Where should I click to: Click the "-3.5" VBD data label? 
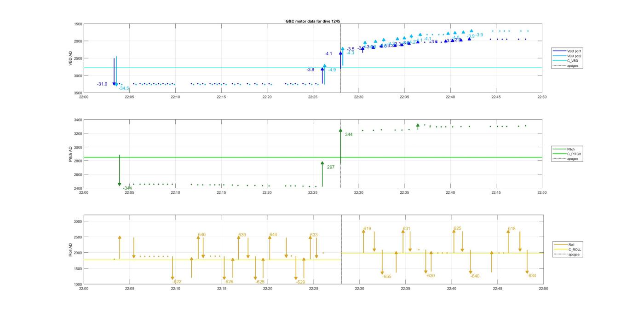[351, 49]
